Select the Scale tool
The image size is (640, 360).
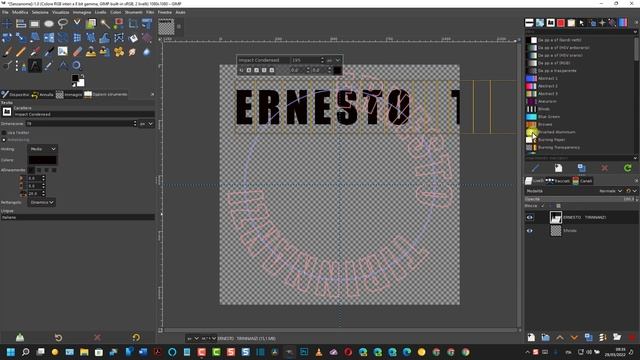[x=21, y=38]
